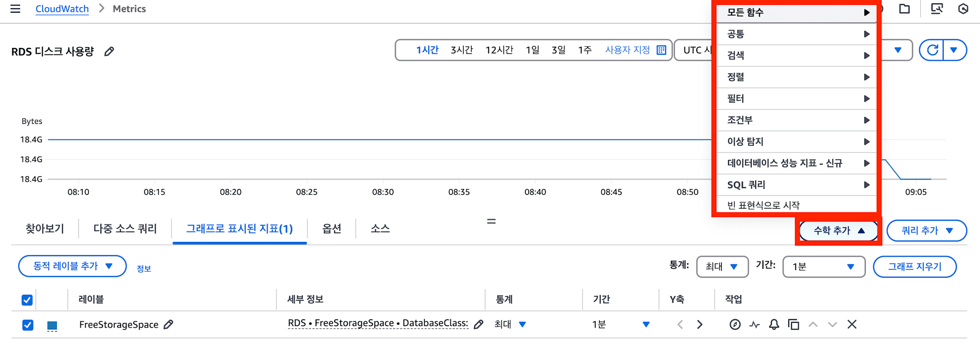The height and width of the screenshot is (355, 980).
Task: Open the custom time range calendar icon
Action: [661, 50]
